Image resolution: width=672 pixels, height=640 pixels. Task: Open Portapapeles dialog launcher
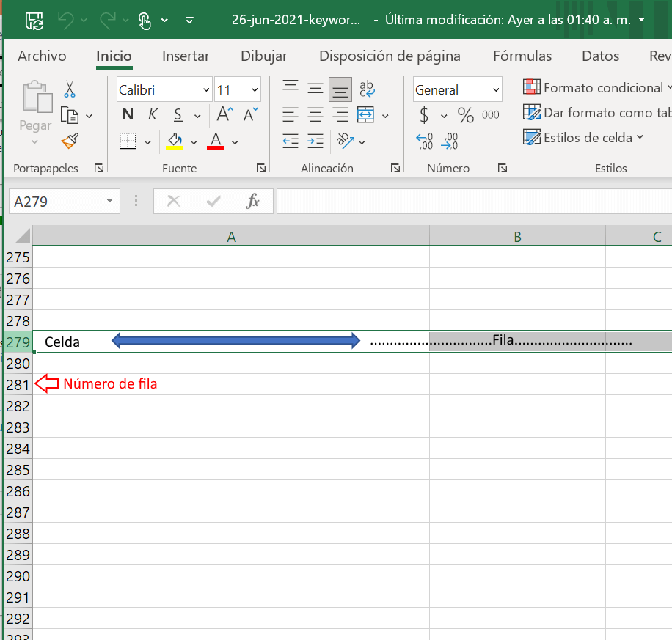(x=99, y=169)
